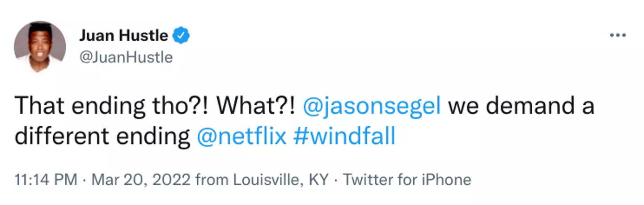Open the @JuanHustle handle link
The image size is (644, 205).
click(126, 57)
